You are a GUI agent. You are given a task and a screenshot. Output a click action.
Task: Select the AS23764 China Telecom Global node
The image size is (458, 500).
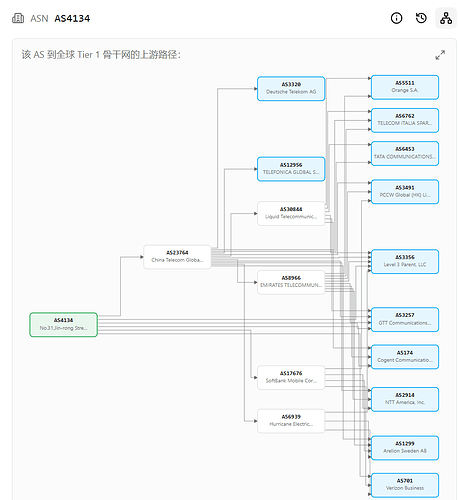pos(177,257)
